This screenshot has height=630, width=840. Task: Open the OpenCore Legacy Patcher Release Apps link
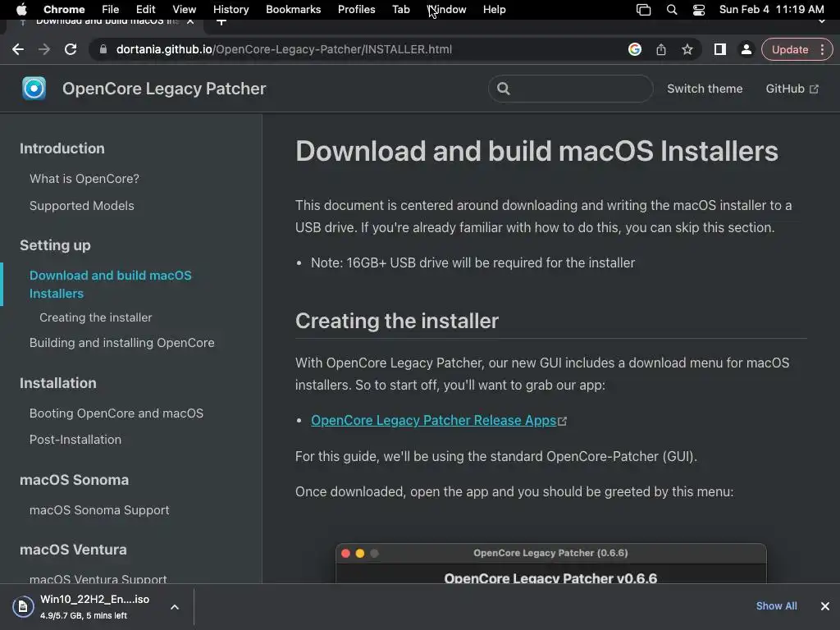coord(434,420)
